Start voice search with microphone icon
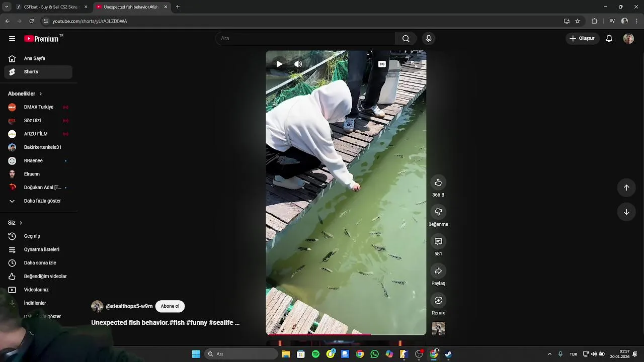Viewport: 644px width, 362px height. coord(429,39)
